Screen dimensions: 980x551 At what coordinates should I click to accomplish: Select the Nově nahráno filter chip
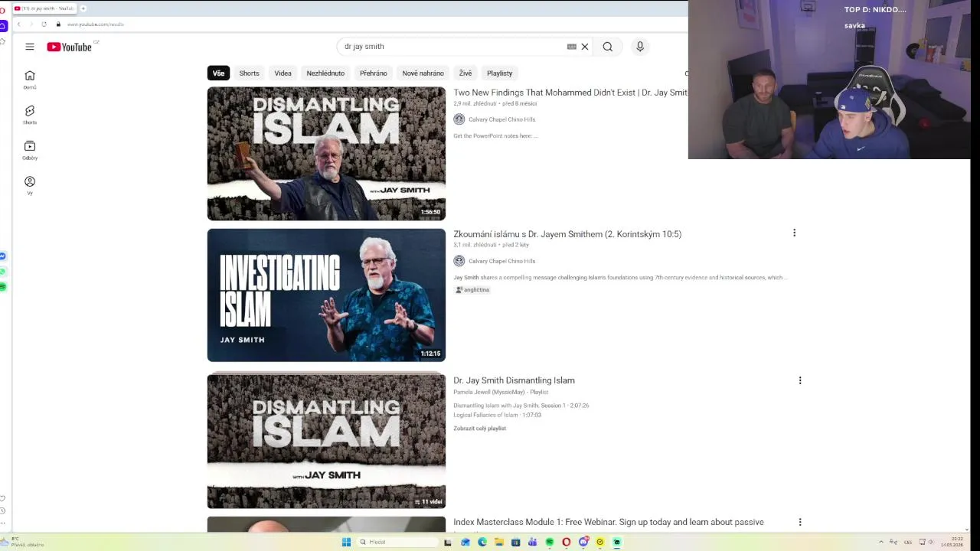pos(423,73)
